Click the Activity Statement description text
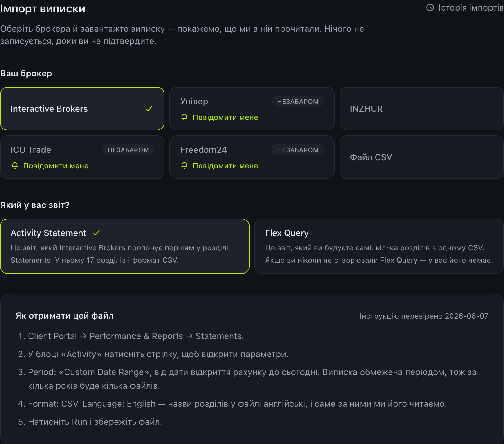This screenshot has height=444, width=504. (x=119, y=254)
